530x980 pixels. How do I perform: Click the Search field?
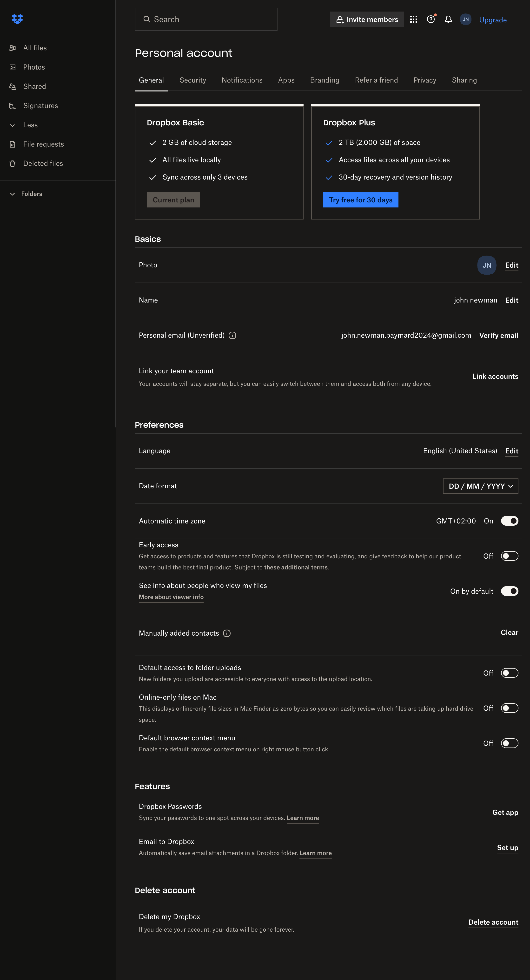coord(205,19)
